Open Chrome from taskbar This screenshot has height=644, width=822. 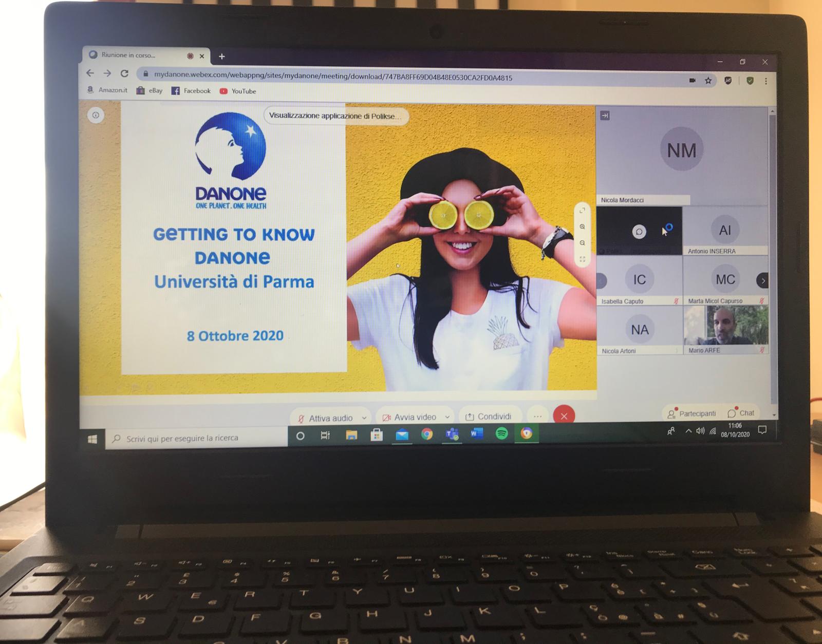coord(427,434)
